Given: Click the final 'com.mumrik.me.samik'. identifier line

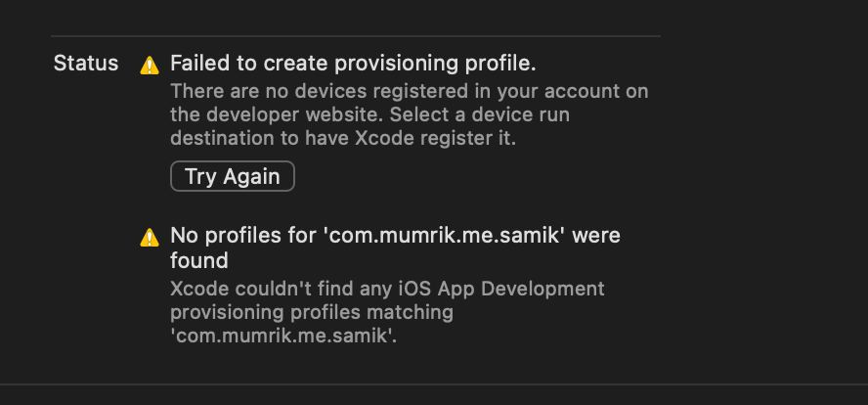Looking at the screenshot, I should coord(283,336).
